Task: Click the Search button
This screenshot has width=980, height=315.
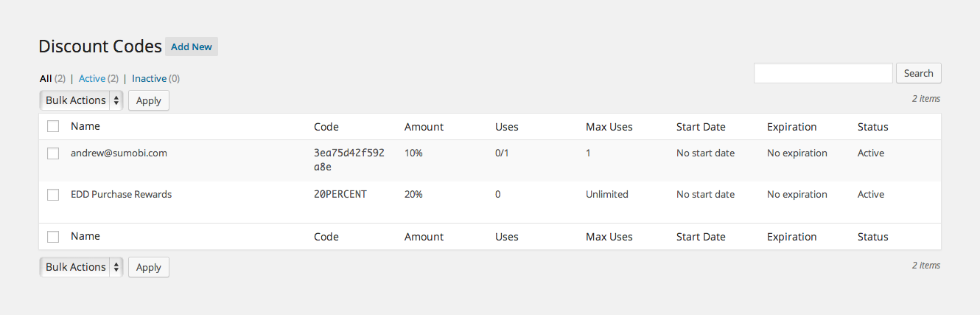Action: [918, 73]
